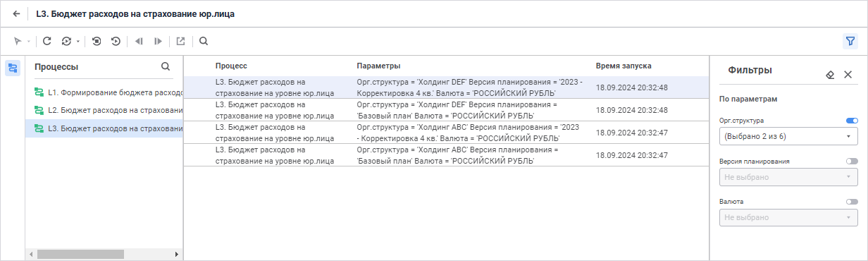Click the toolbar search magnifier icon

point(204,41)
